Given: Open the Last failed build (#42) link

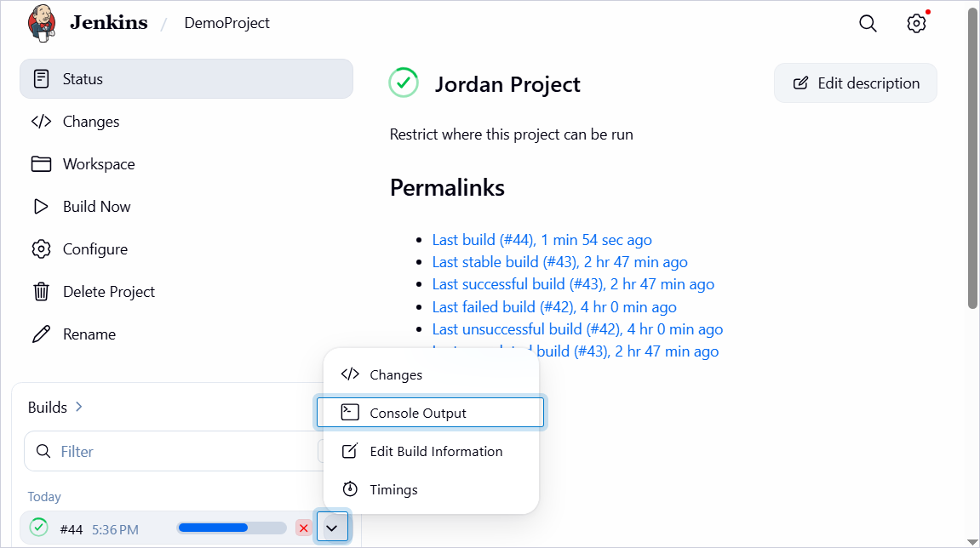Looking at the screenshot, I should click(x=554, y=307).
